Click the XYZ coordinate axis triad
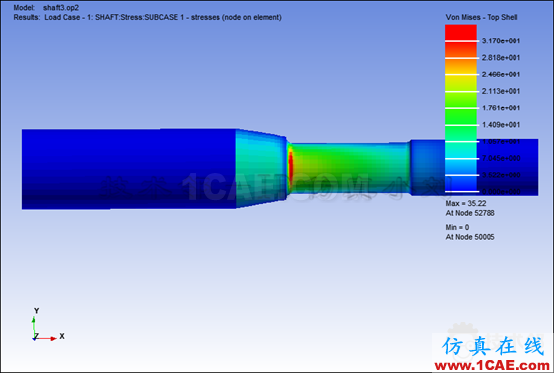Viewport: 554px width, 373px height. point(48,325)
